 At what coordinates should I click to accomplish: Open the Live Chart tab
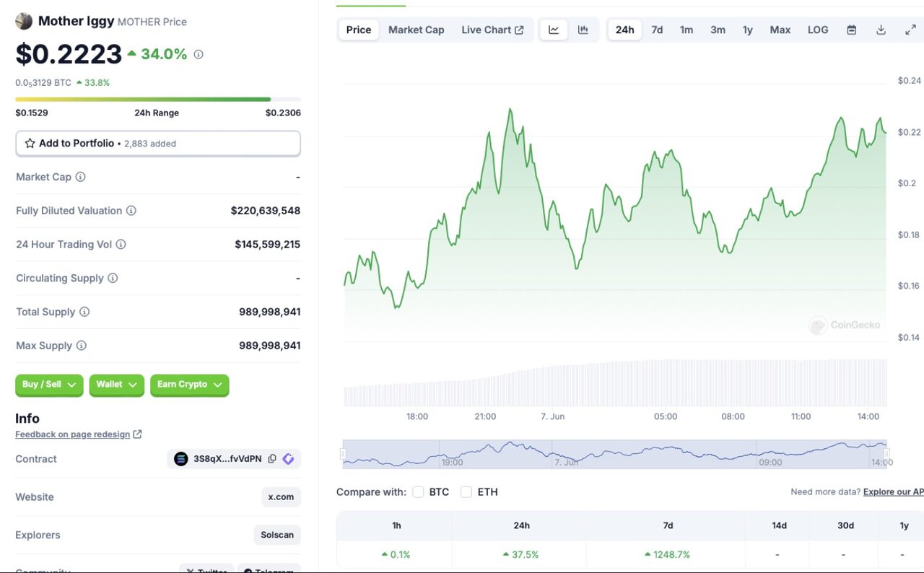click(493, 30)
